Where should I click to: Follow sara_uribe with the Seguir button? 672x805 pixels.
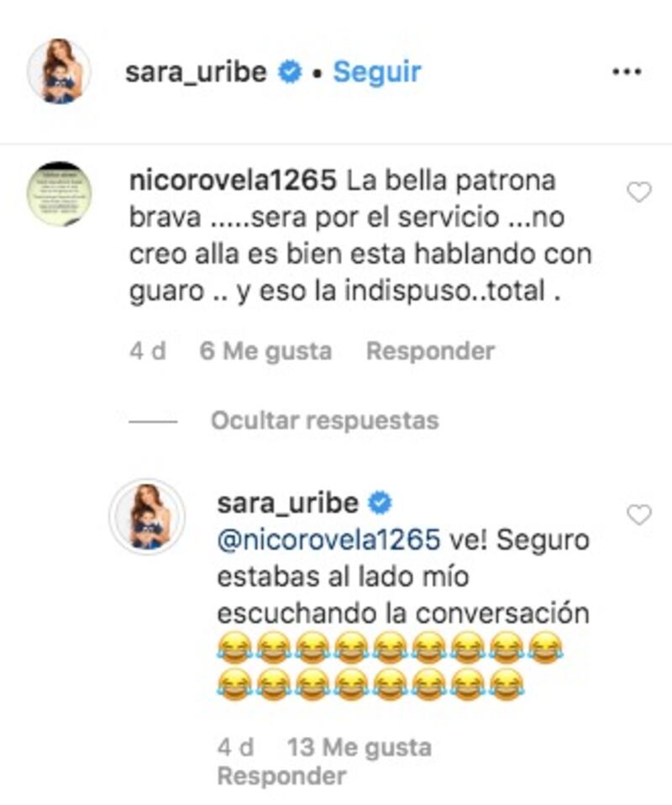(377, 72)
